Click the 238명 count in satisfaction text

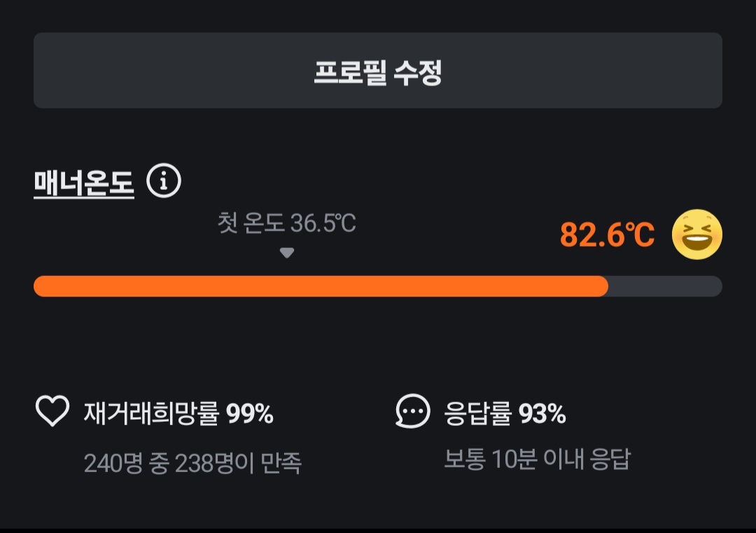click(208, 463)
